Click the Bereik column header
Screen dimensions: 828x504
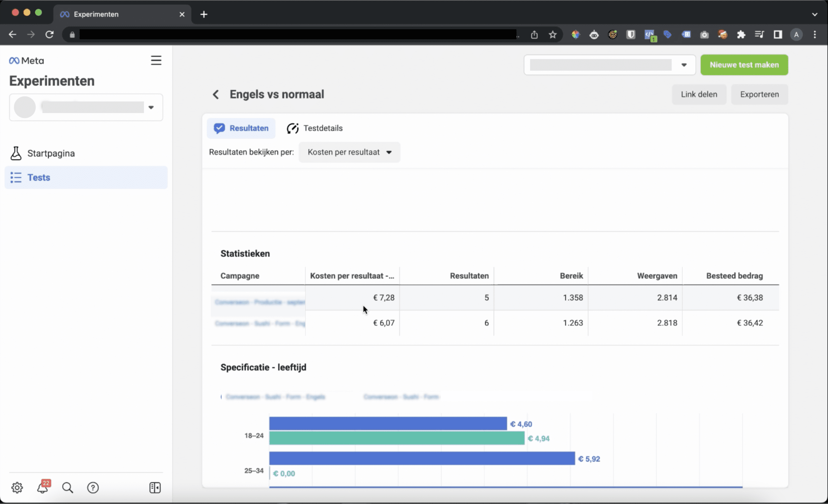(571, 276)
